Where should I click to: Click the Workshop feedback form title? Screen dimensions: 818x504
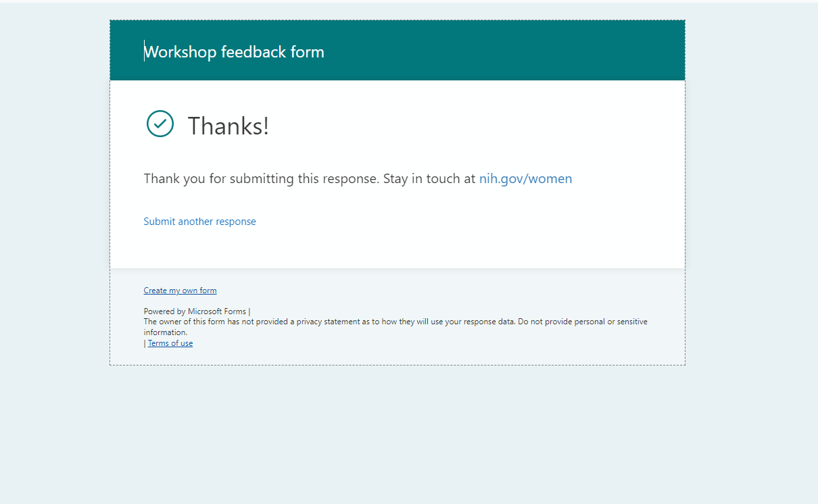(234, 52)
